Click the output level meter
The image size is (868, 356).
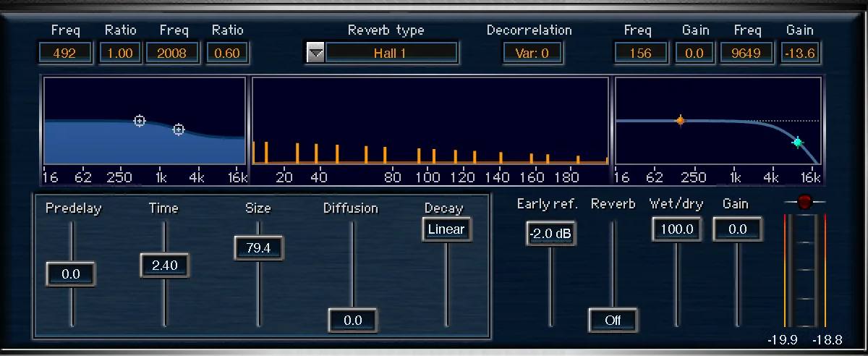[805, 271]
